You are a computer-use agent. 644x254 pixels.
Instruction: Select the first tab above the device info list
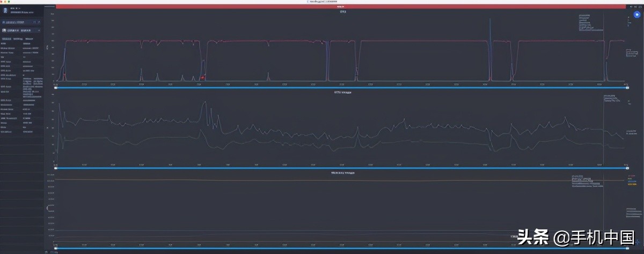[7, 39]
